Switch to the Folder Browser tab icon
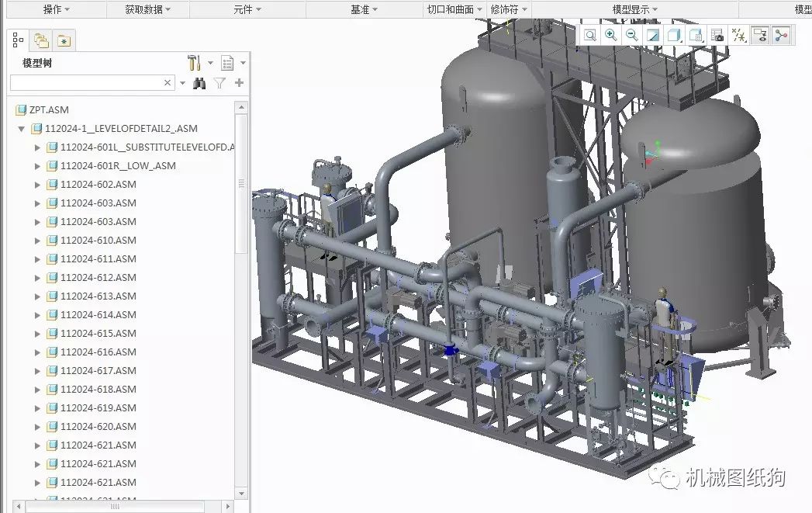The image size is (812, 513). pos(41,40)
